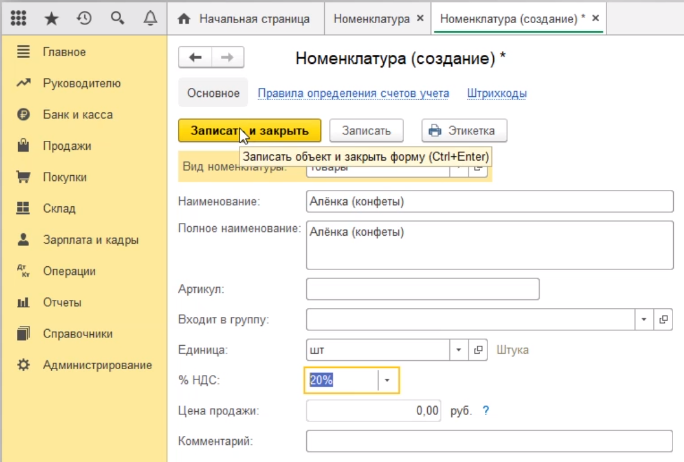Open the % НДС rate dropdown
Image resolution: width=684 pixels, height=462 pixels.
(387, 380)
